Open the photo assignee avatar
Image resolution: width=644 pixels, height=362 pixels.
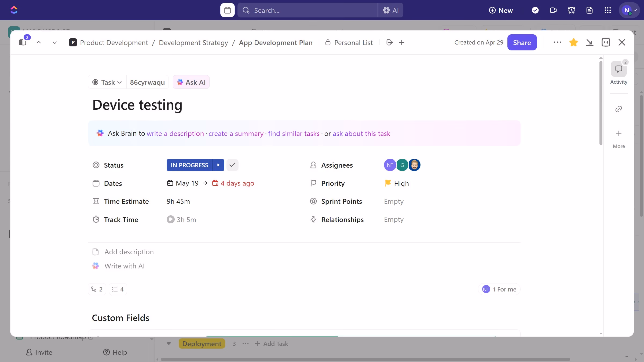(x=414, y=165)
